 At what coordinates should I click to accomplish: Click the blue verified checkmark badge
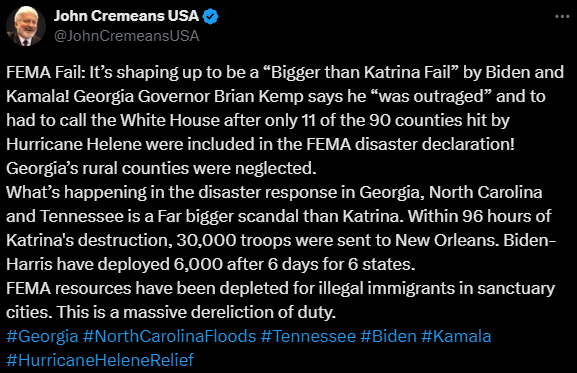[x=210, y=17]
